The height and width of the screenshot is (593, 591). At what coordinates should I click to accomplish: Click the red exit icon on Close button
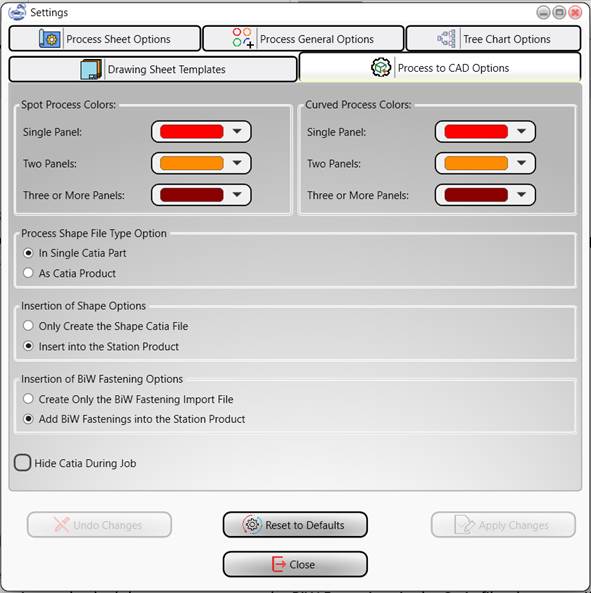tap(279, 564)
